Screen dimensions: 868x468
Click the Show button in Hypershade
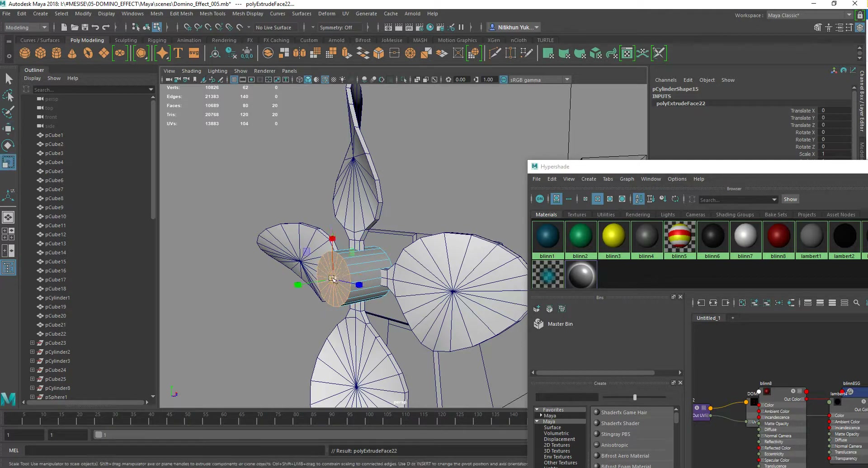point(790,200)
